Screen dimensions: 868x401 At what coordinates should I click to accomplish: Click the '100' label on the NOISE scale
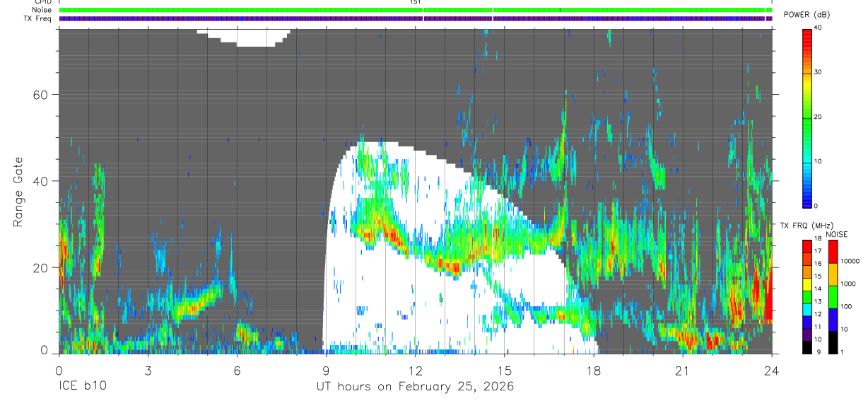pyautogui.click(x=847, y=306)
